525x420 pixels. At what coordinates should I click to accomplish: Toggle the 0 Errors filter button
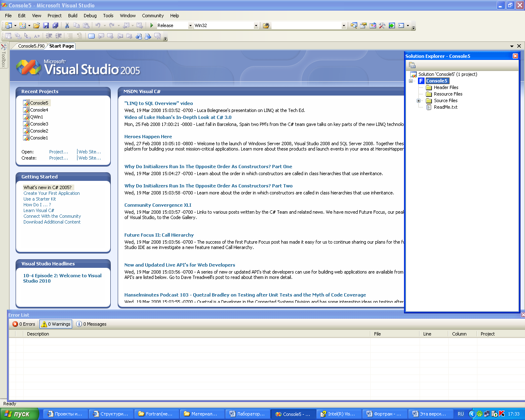click(24, 324)
